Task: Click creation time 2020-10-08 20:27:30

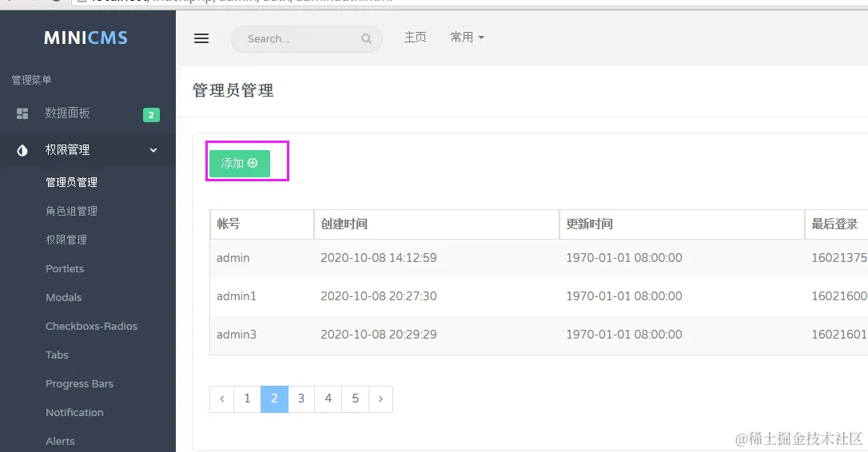Action: point(379,296)
